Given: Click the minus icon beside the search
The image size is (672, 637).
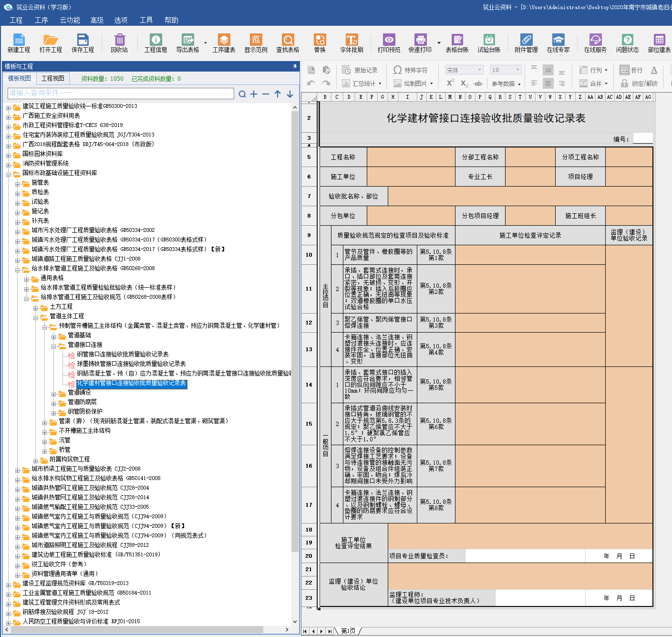Looking at the screenshot, I should [x=266, y=94].
